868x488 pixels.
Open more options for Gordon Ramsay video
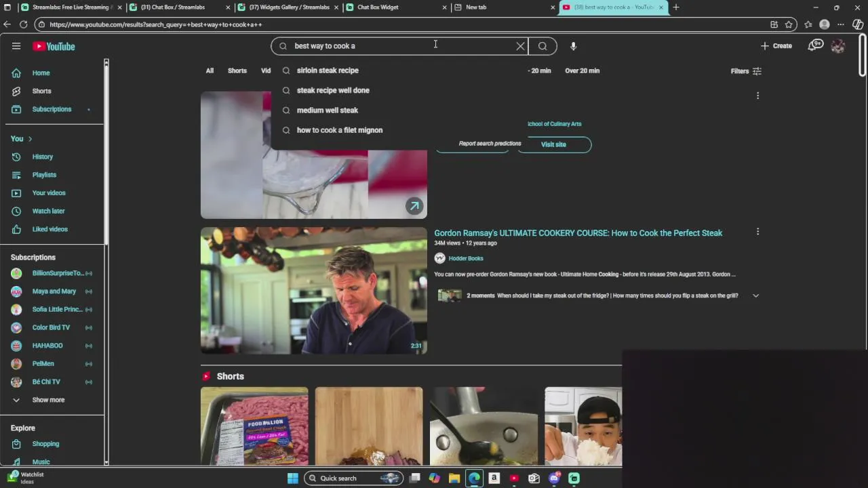[757, 232]
